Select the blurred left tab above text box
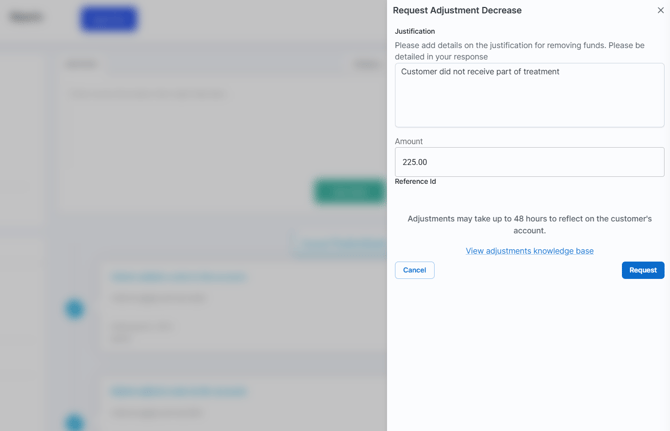The width and height of the screenshot is (670, 431). 82,65
